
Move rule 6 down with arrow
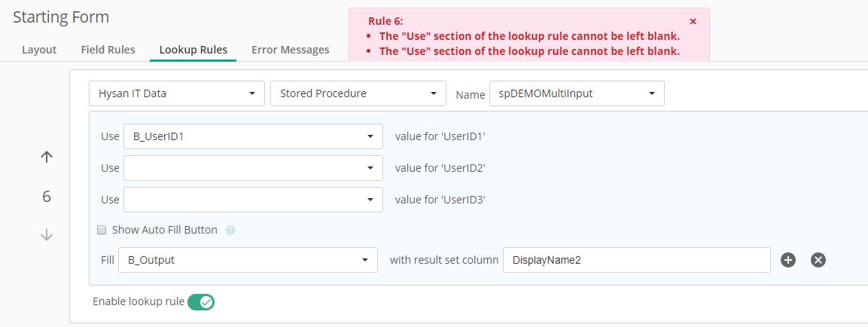coord(47,235)
